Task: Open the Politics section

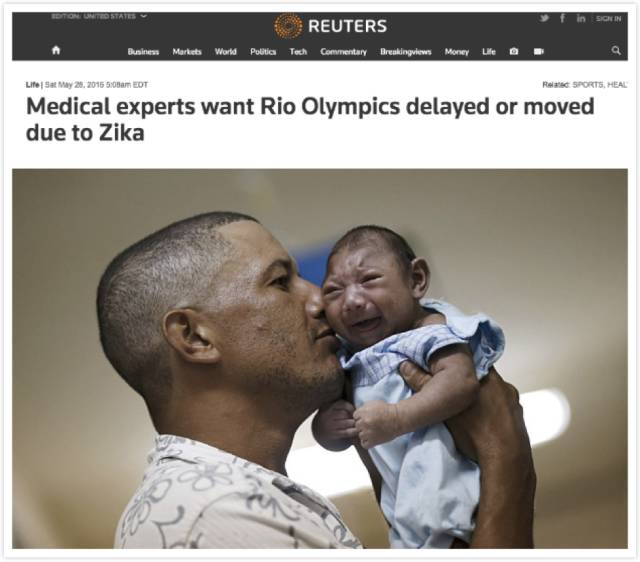Action: tap(263, 52)
